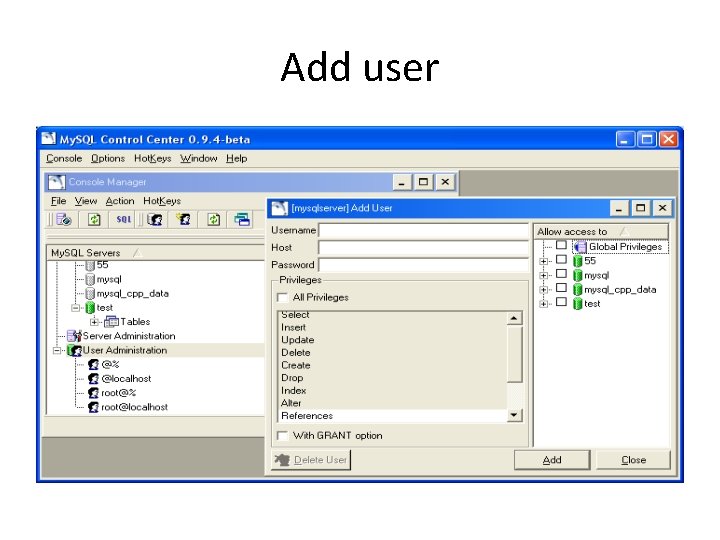Click the new user star toolbar icon
This screenshot has width=720, height=540.
[x=184, y=219]
